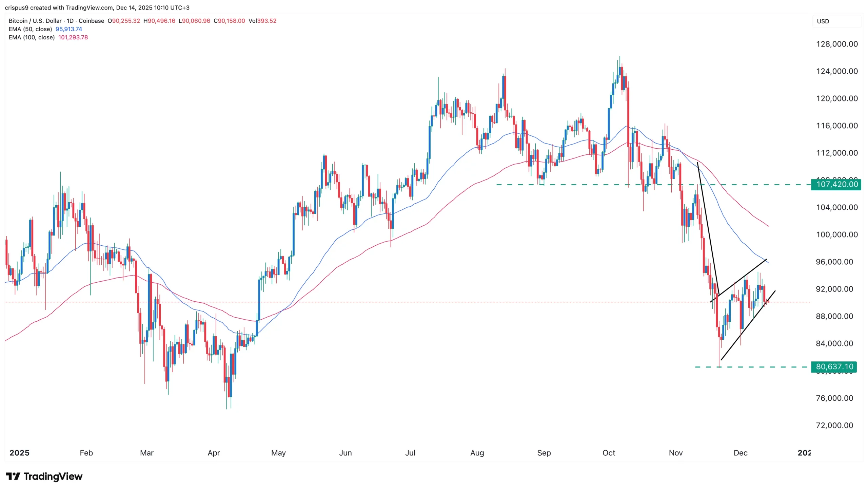Click the Bitcoin / U.S. Dollar symbol title
868x491 pixels.
point(35,21)
